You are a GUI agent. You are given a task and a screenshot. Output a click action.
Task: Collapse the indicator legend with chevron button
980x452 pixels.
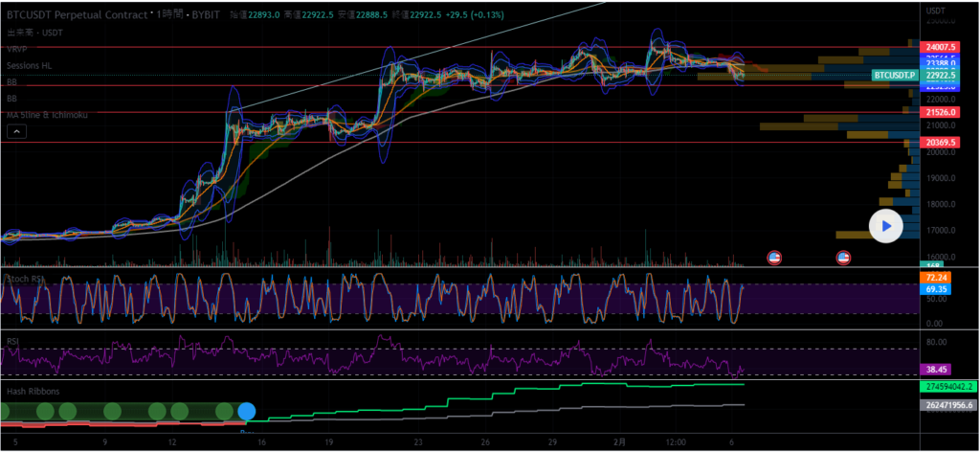click(17, 132)
